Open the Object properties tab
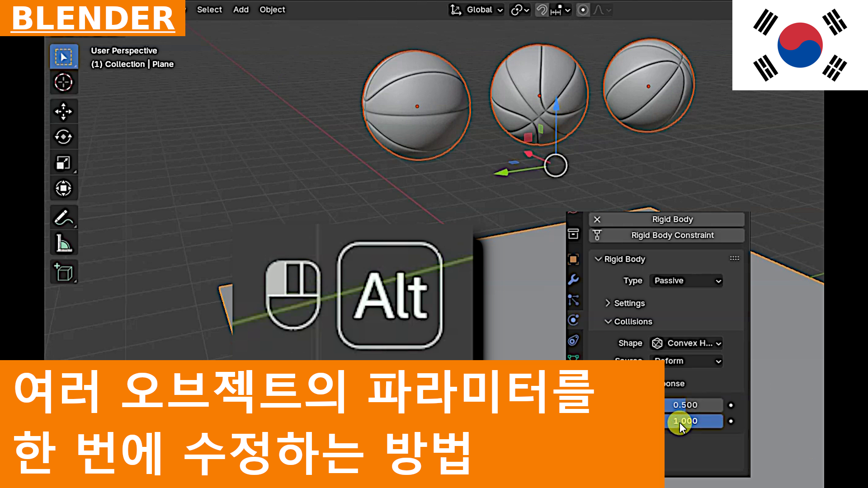Viewport: 868px width, 488px height. click(573, 259)
